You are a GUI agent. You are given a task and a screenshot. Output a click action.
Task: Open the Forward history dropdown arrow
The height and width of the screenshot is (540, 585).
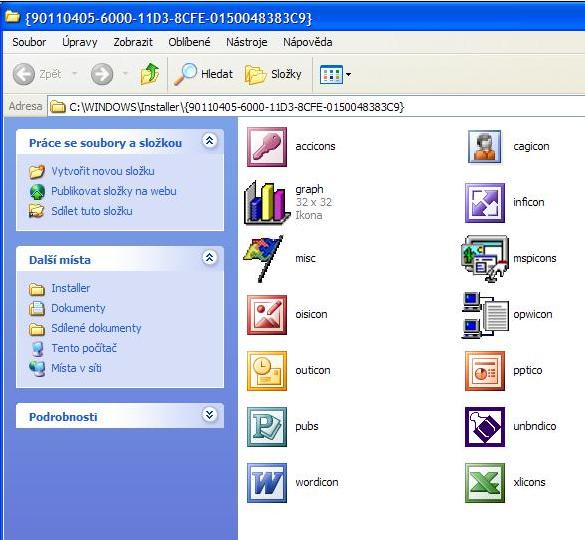pos(125,74)
